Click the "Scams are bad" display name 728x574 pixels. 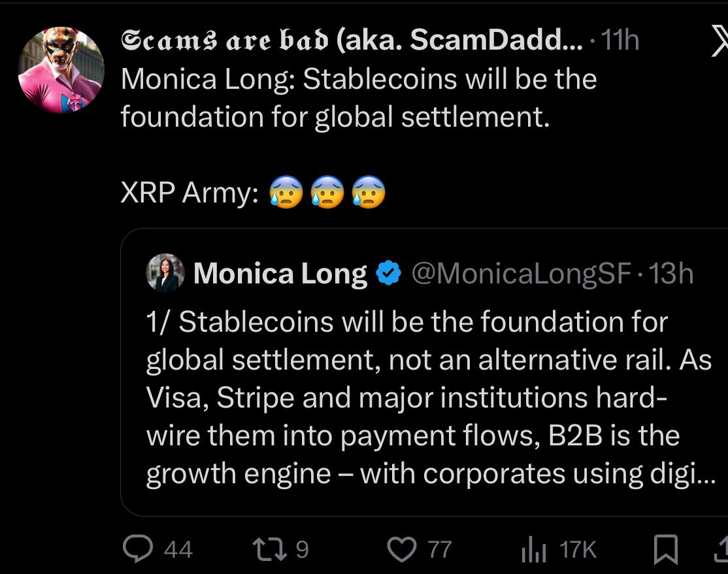(x=351, y=42)
